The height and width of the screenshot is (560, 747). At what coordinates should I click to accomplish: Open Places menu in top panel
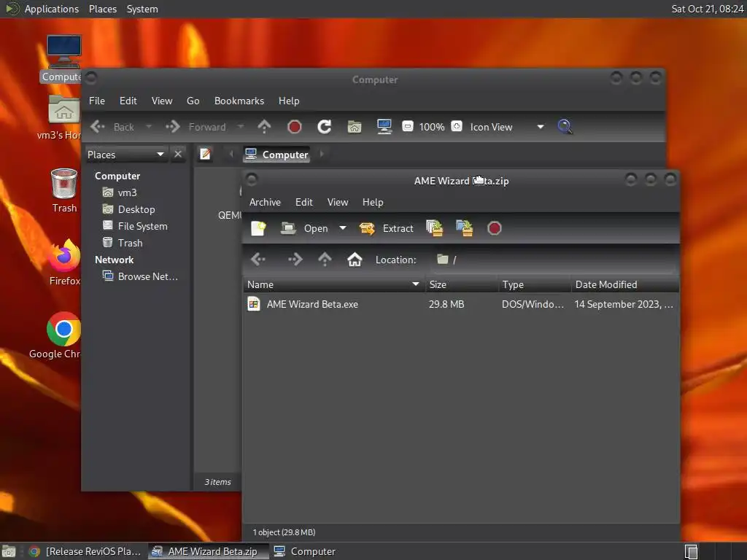pos(103,9)
